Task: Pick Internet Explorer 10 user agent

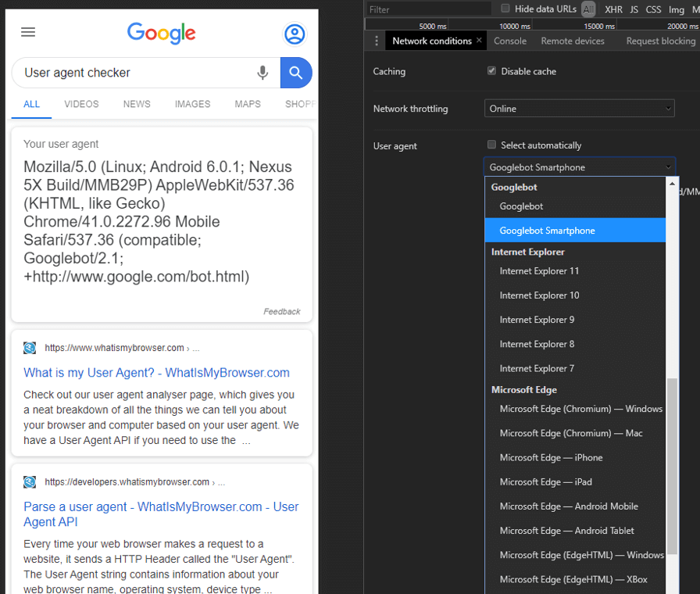Action: tap(575, 295)
